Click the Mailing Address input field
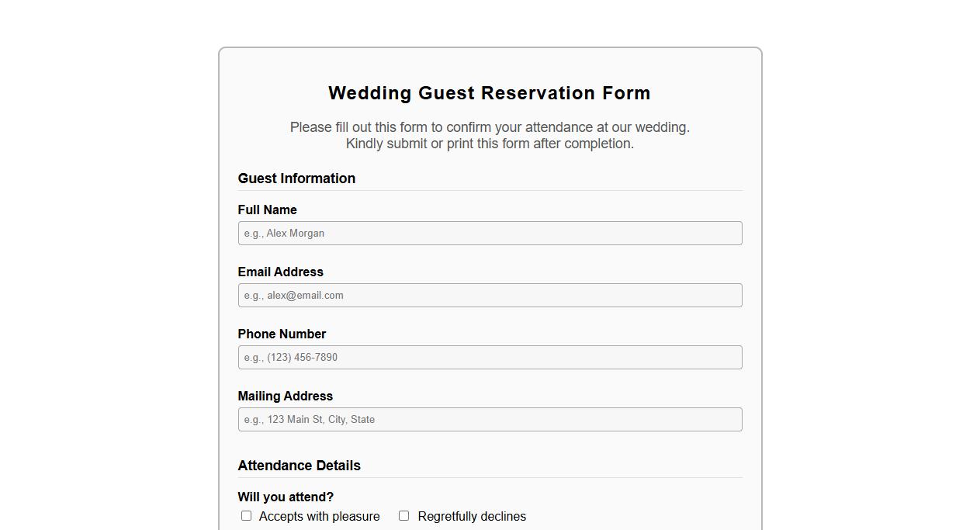 pos(490,419)
